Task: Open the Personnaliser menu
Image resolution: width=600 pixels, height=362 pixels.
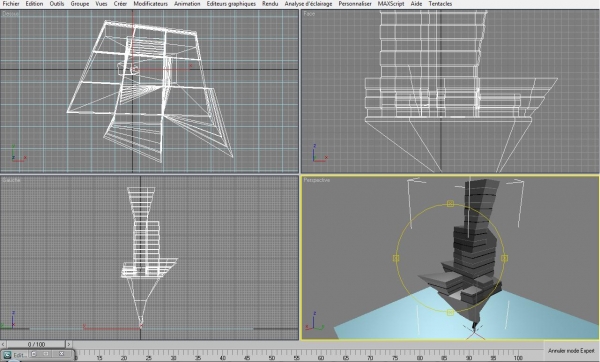Action: (355, 4)
